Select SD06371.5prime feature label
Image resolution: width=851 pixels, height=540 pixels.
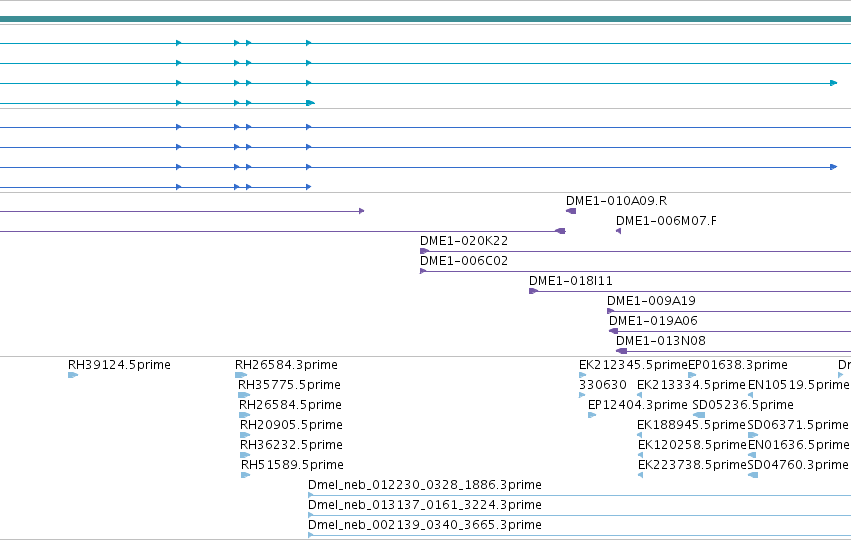(x=798, y=425)
